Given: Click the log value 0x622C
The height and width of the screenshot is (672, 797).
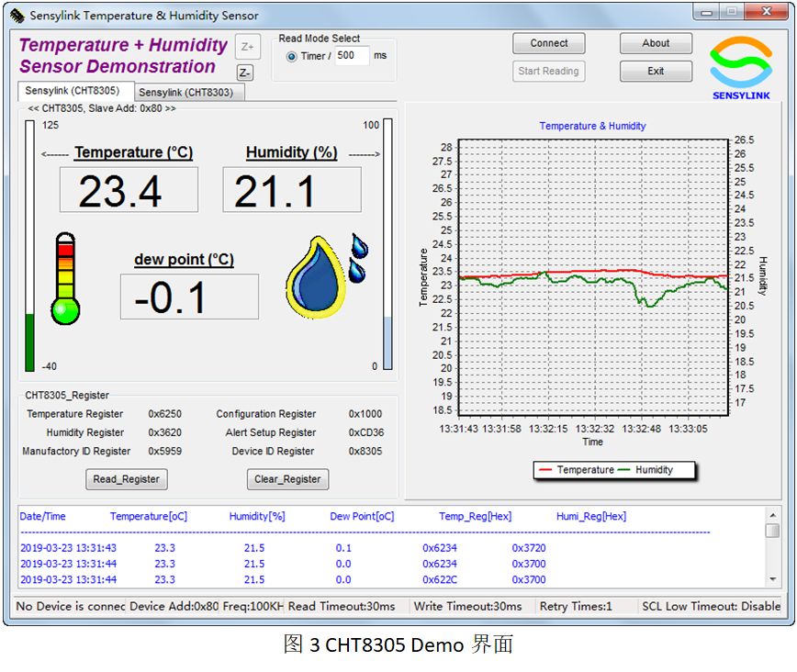Looking at the screenshot, I should point(440,579).
